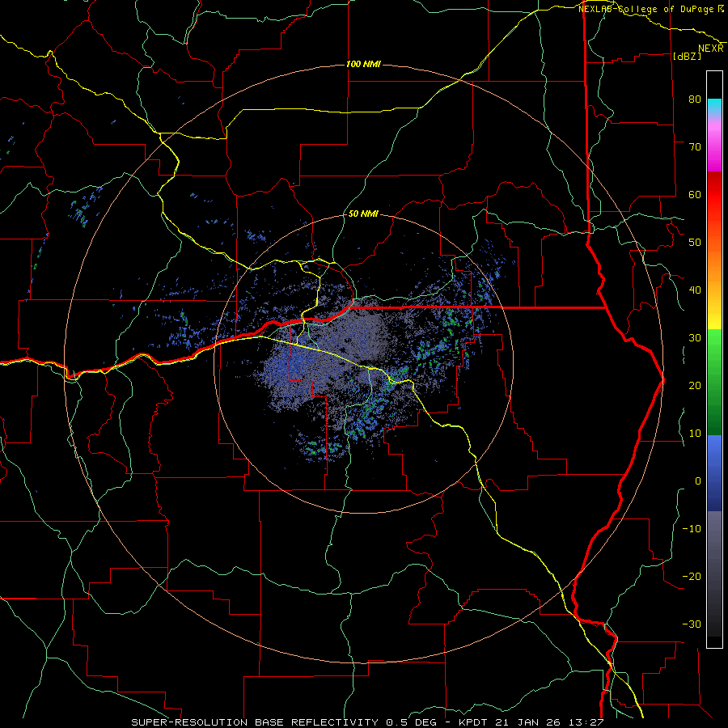This screenshot has width=728, height=728.
Task: Click the [dBZ] units label
Action: point(687,56)
